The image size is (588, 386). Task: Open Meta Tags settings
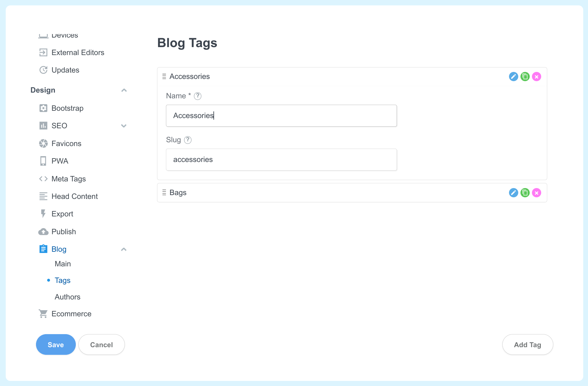click(68, 179)
